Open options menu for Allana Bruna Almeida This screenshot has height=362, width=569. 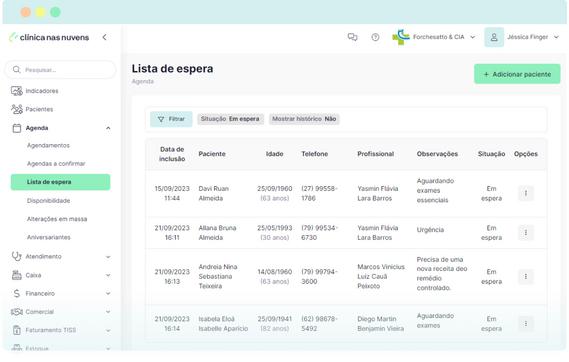(x=525, y=233)
